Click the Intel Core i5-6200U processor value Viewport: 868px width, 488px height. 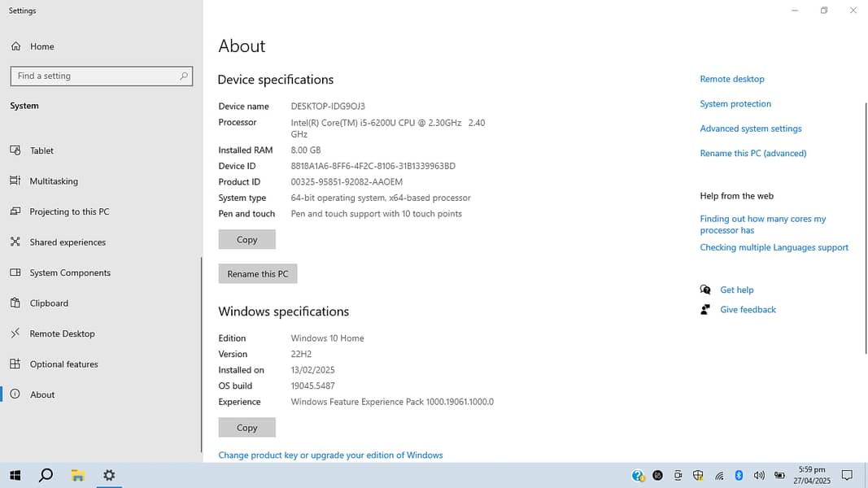coord(388,129)
